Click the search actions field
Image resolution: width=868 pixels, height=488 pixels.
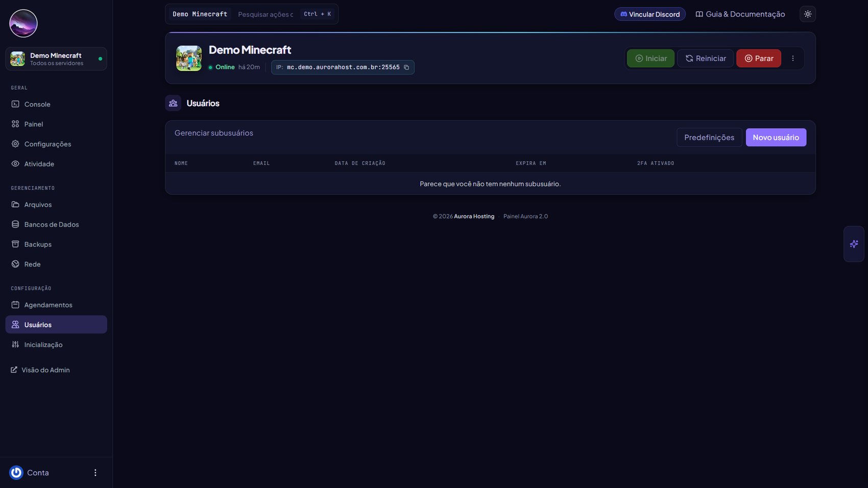266,14
